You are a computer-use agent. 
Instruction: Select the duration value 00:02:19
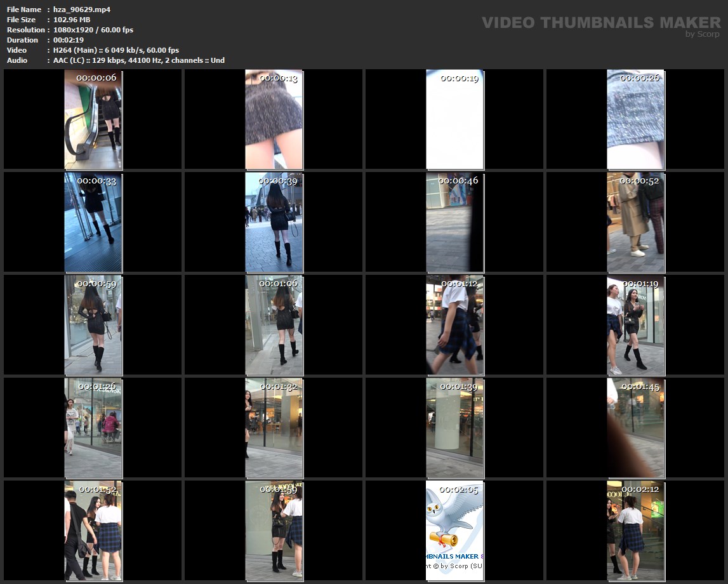(68, 40)
